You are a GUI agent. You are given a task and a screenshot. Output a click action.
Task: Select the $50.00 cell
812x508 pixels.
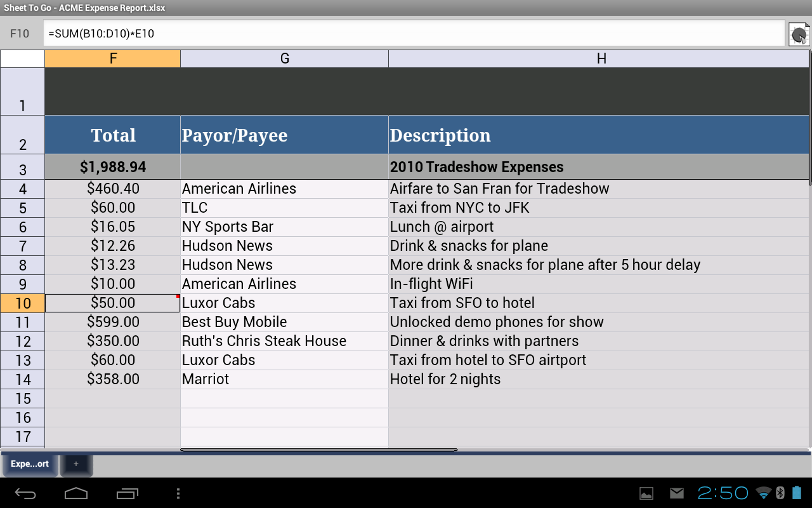[113, 303]
